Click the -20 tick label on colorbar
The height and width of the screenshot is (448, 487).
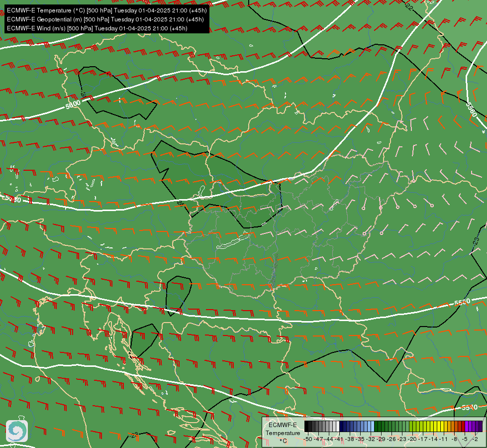pos(412,439)
